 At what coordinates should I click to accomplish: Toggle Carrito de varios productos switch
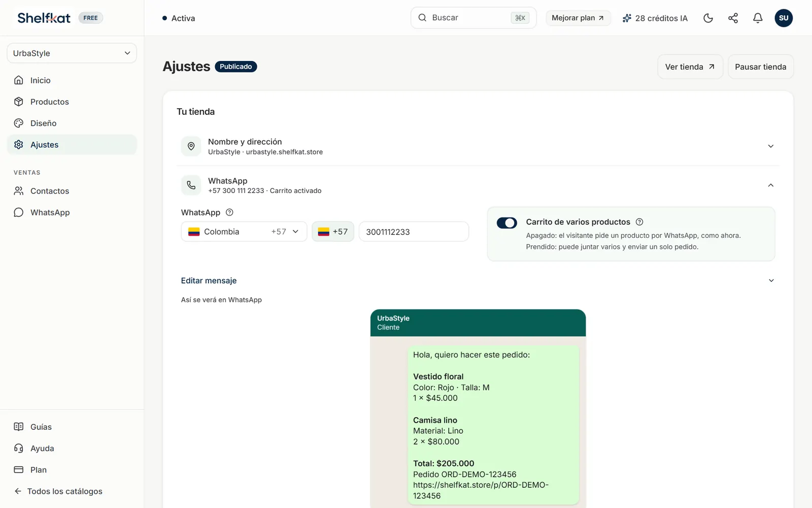coord(506,223)
